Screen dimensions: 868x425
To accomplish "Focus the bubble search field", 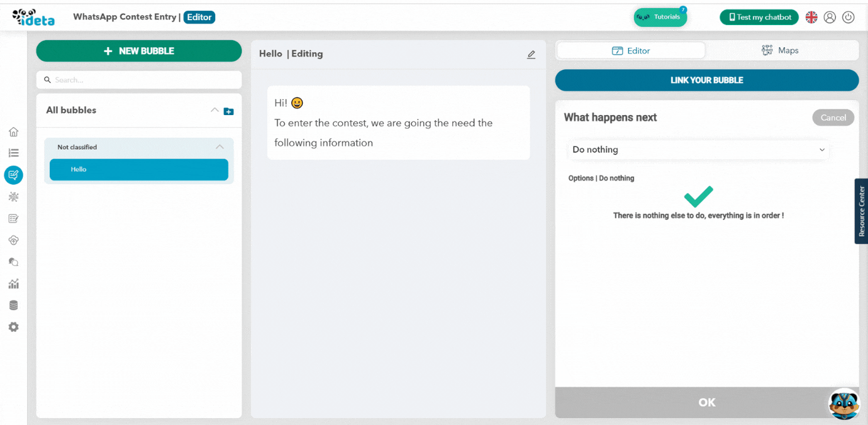I will coord(139,80).
